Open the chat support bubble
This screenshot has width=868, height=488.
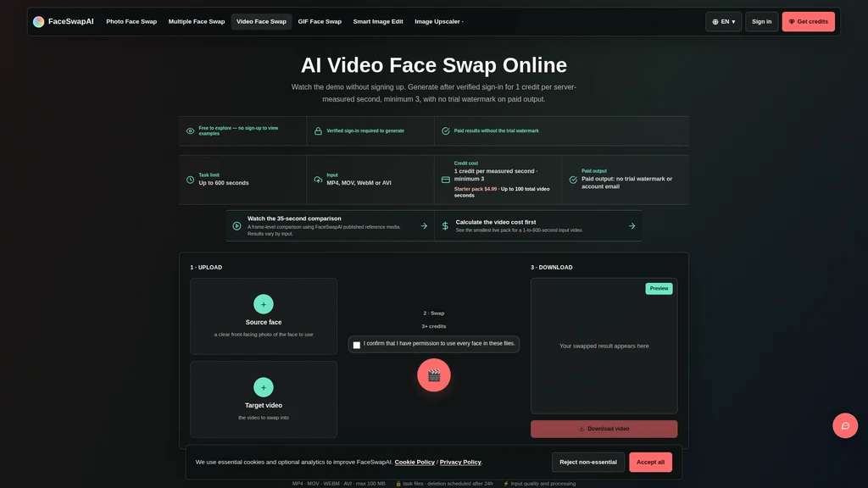coord(845,425)
